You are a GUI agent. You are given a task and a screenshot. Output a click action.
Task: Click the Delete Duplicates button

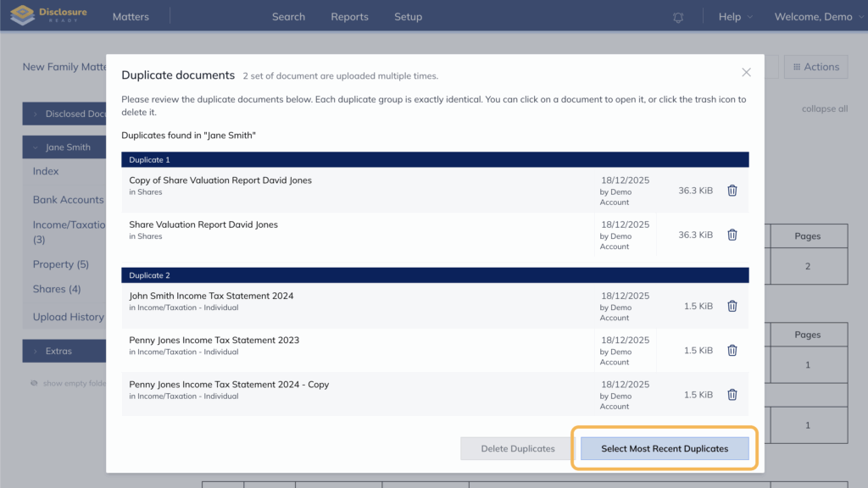tap(517, 448)
